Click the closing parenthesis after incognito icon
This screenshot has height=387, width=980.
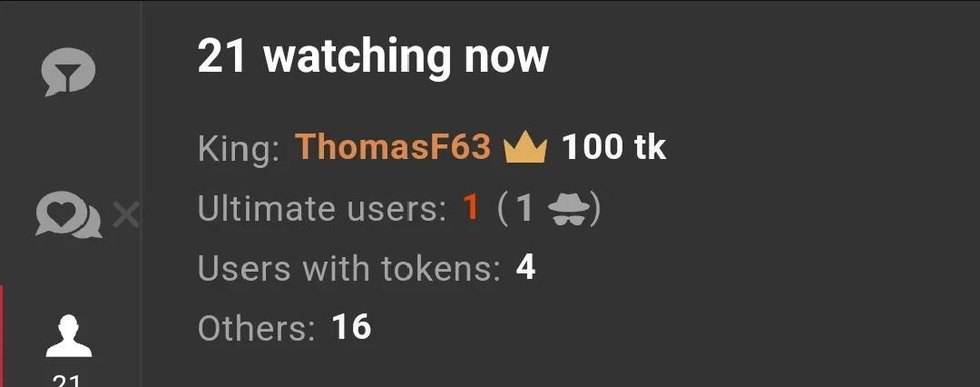[x=595, y=210]
